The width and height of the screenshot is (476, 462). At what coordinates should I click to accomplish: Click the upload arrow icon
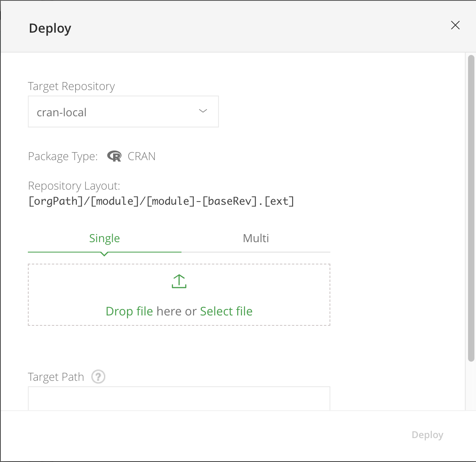pos(179,281)
